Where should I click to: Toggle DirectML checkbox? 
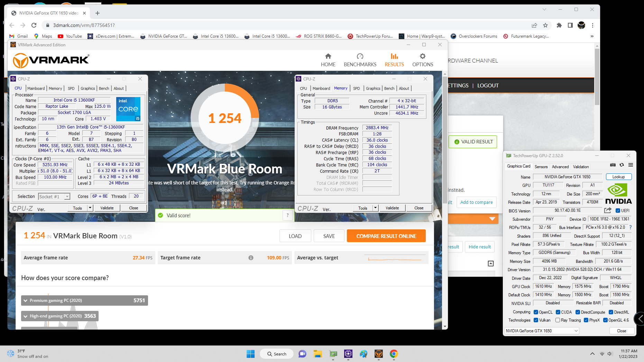[611, 312]
